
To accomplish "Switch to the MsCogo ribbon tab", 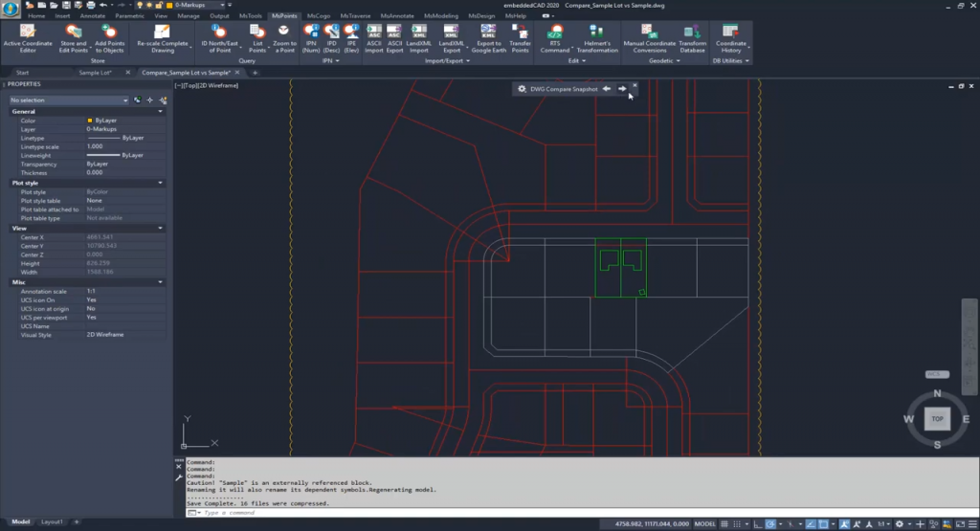I will (318, 16).
